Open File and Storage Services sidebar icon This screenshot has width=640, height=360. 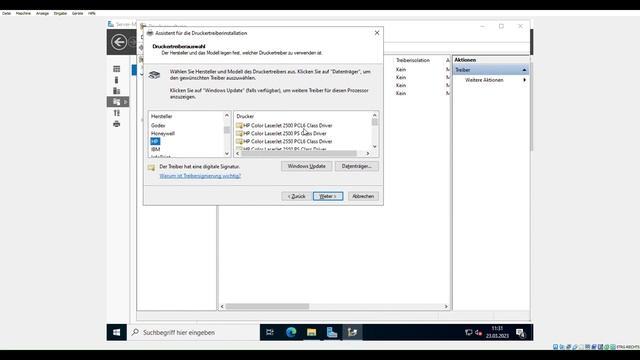tap(117, 102)
